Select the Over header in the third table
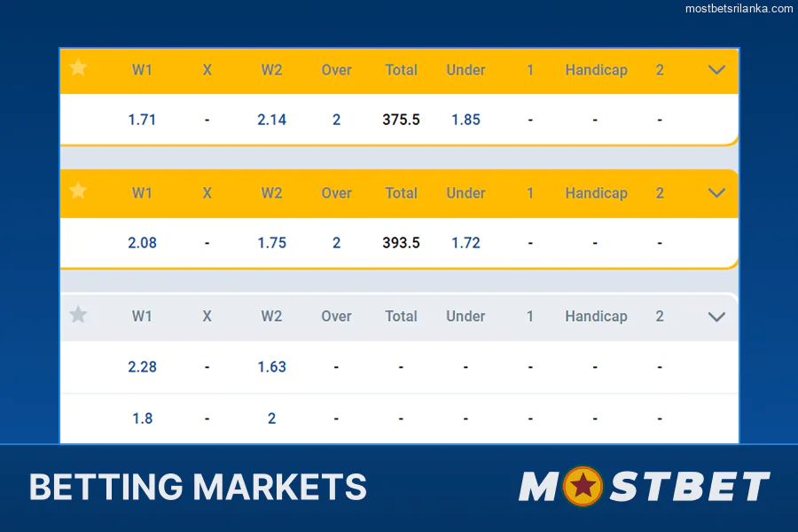 click(x=336, y=316)
